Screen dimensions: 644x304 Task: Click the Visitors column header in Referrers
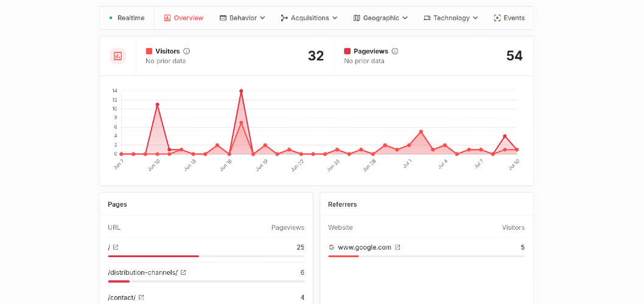(513, 227)
